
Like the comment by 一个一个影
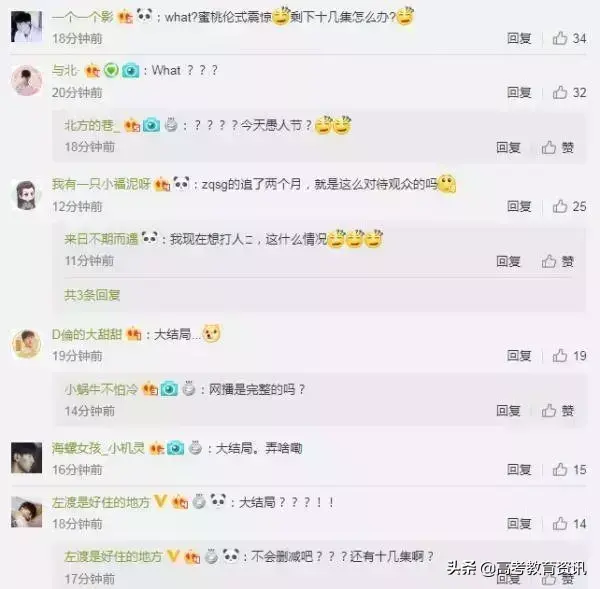[x=569, y=38]
